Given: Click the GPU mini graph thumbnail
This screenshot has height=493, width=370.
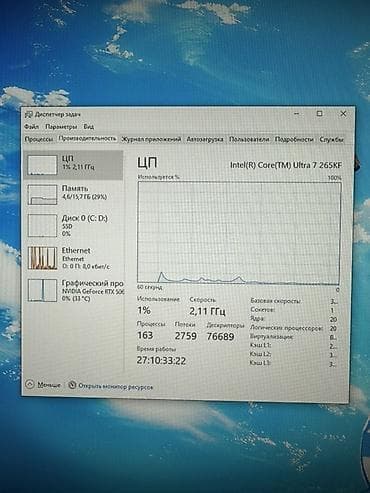Looking at the screenshot, I should tap(42, 290).
